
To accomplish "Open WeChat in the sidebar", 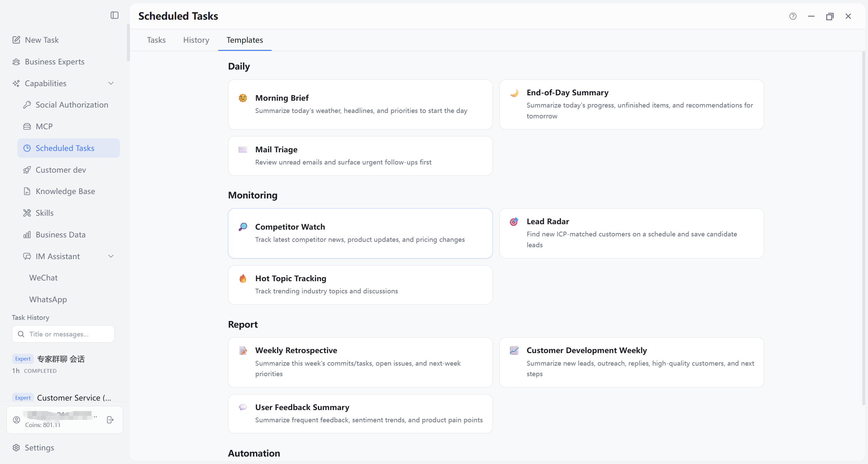I will [x=43, y=278].
